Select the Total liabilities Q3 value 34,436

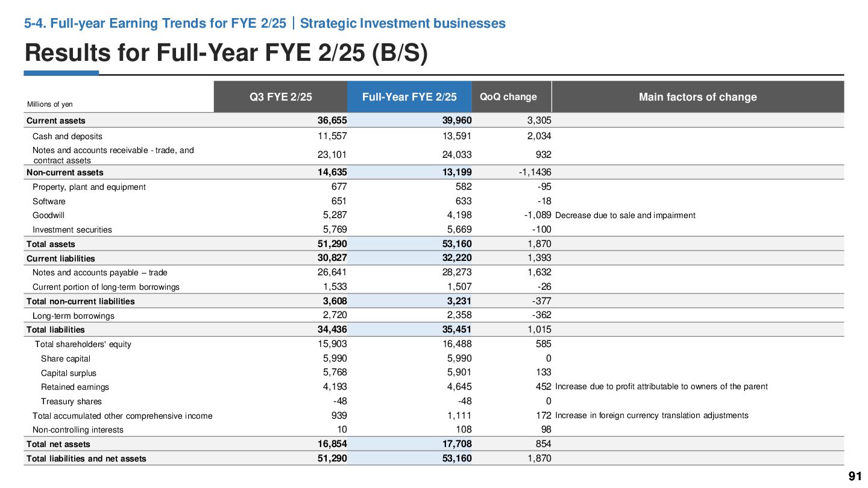tap(332, 330)
